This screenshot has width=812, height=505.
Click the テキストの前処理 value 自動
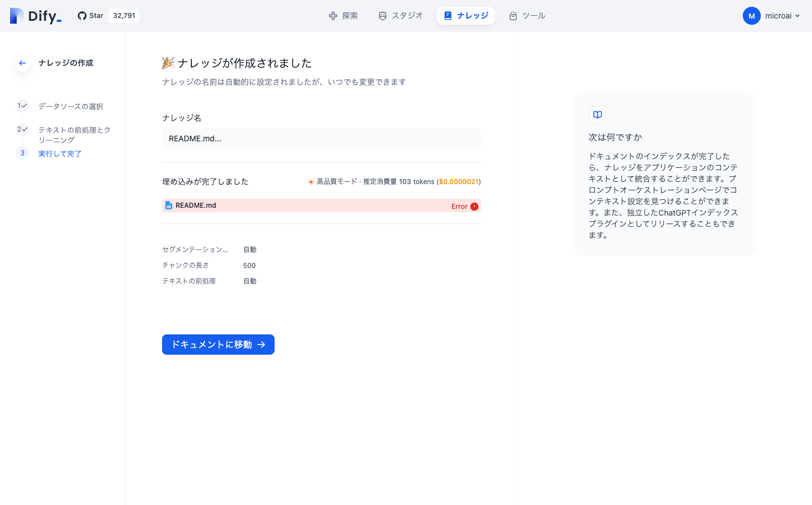pos(250,281)
